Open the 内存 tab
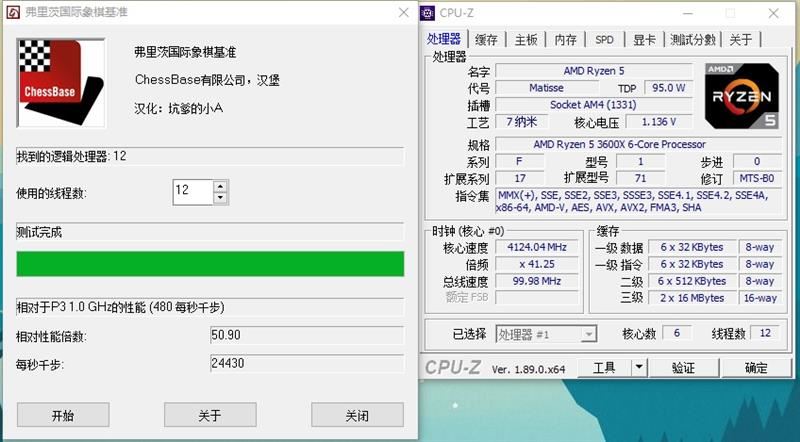800x442 pixels. (x=565, y=40)
